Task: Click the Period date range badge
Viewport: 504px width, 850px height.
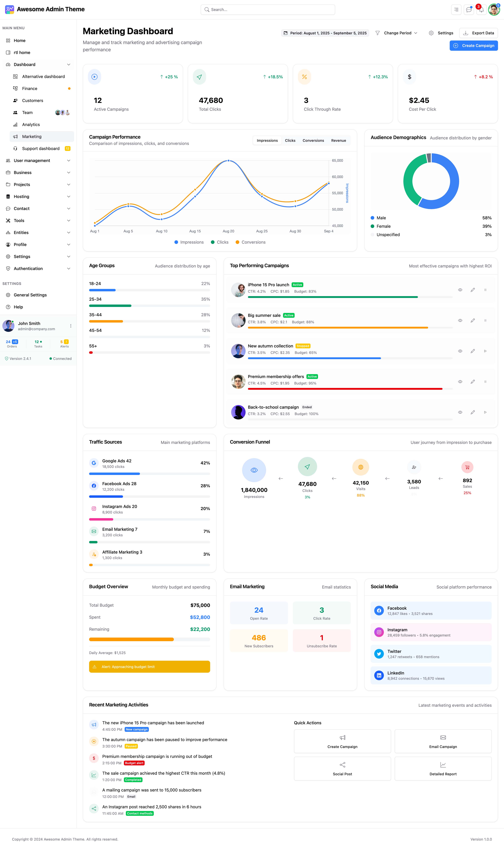Action: coord(325,33)
